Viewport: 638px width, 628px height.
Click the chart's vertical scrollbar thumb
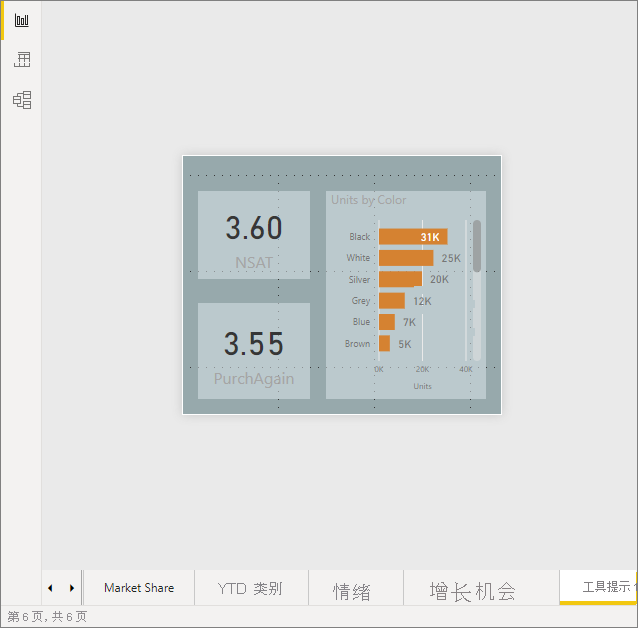coord(477,246)
